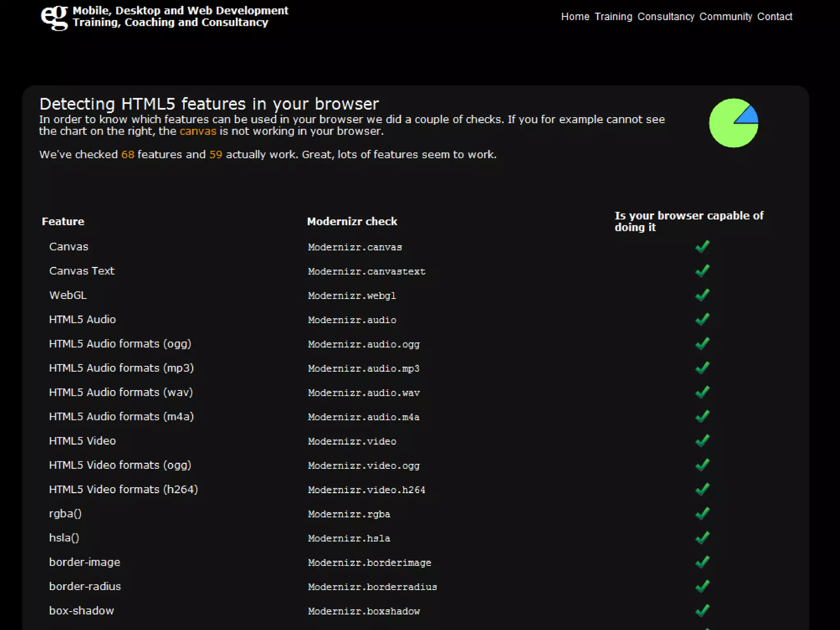Click checkmark beside HTML5 Audio formats (mp3)
The height and width of the screenshot is (630, 840).
coord(702,368)
